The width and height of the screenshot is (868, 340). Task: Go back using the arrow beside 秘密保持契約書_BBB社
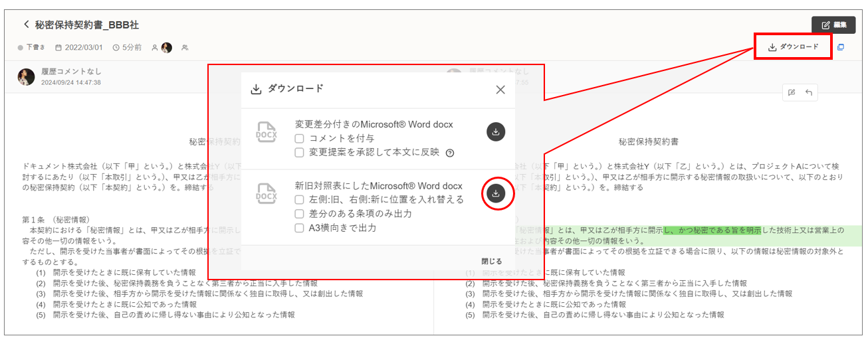(27, 25)
